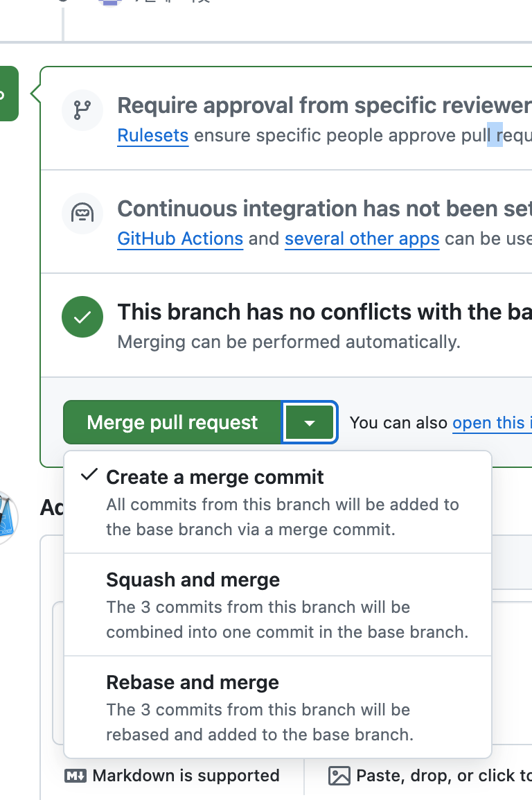Screen dimensions: 532x800
Task: Follow the open this link
Action: 492,423
